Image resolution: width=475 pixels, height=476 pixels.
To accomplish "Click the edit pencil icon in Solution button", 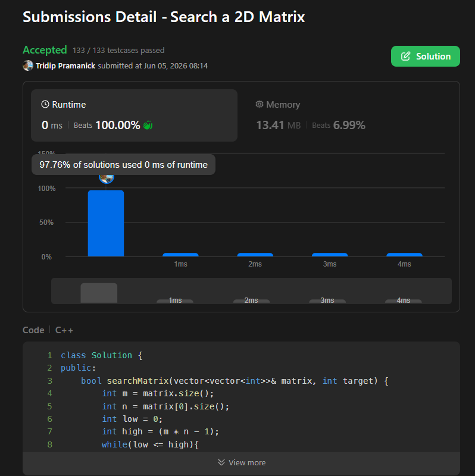I will [406, 56].
